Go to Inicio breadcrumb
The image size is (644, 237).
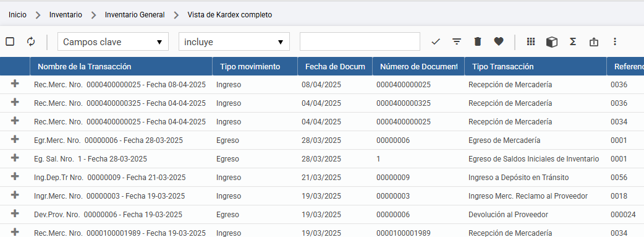pyautogui.click(x=17, y=15)
